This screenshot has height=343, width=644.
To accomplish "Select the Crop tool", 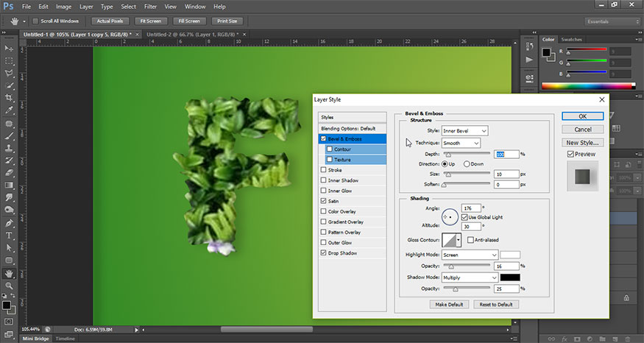I will [x=10, y=97].
